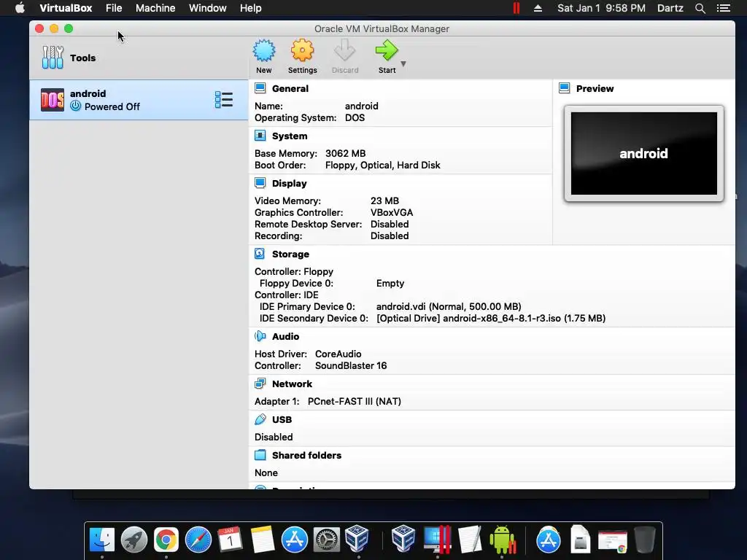The width and height of the screenshot is (747, 560).
Task: Open the Audio settings header link
Action: click(x=285, y=337)
